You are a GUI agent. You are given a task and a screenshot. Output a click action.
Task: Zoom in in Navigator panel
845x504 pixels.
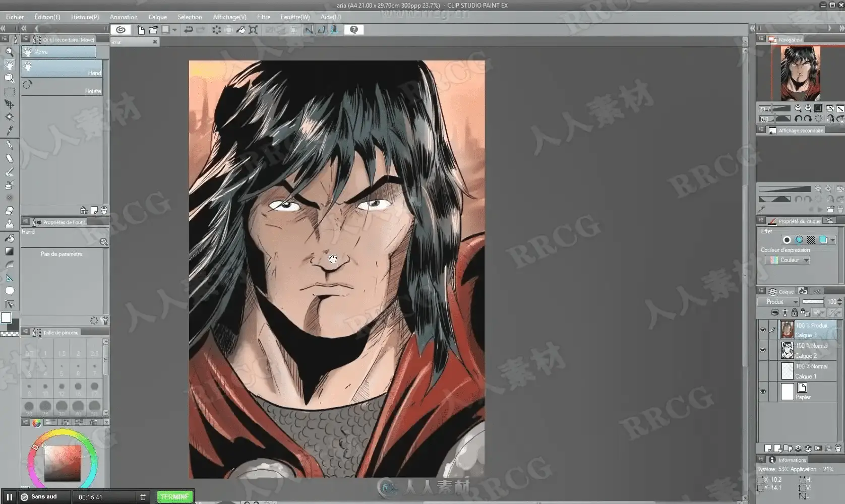click(x=808, y=108)
